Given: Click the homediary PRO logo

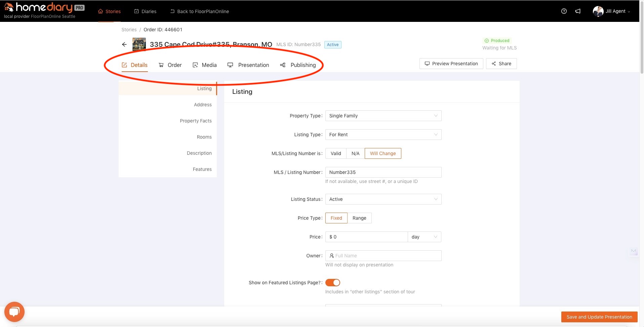Looking at the screenshot, I should click(x=44, y=8).
